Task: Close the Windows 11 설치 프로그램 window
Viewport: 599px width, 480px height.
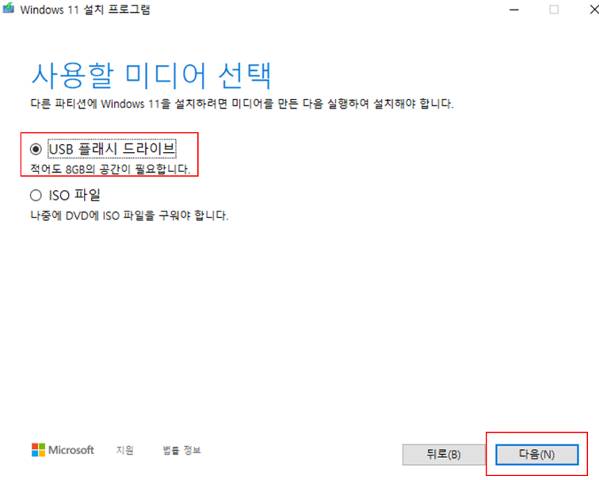Action: 594,10
